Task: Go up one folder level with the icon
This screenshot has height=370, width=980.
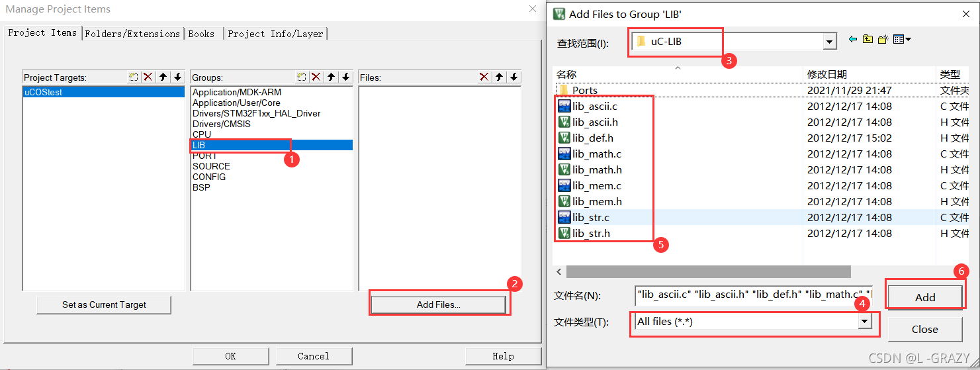Action: [x=868, y=40]
